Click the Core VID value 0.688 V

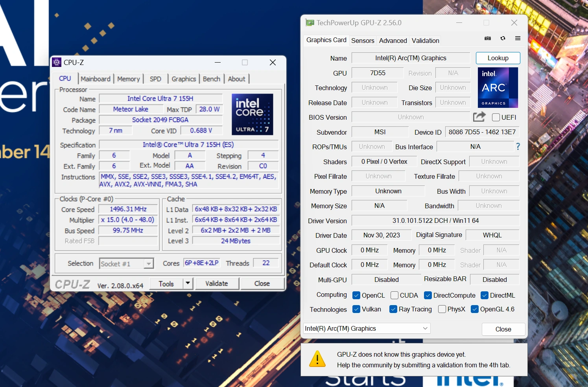pyautogui.click(x=201, y=130)
